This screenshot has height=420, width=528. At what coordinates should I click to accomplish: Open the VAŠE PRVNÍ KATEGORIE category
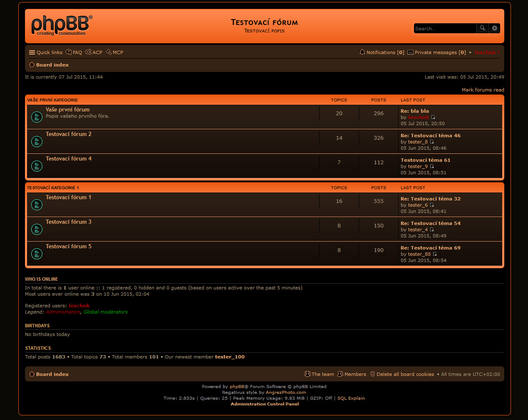pos(52,100)
